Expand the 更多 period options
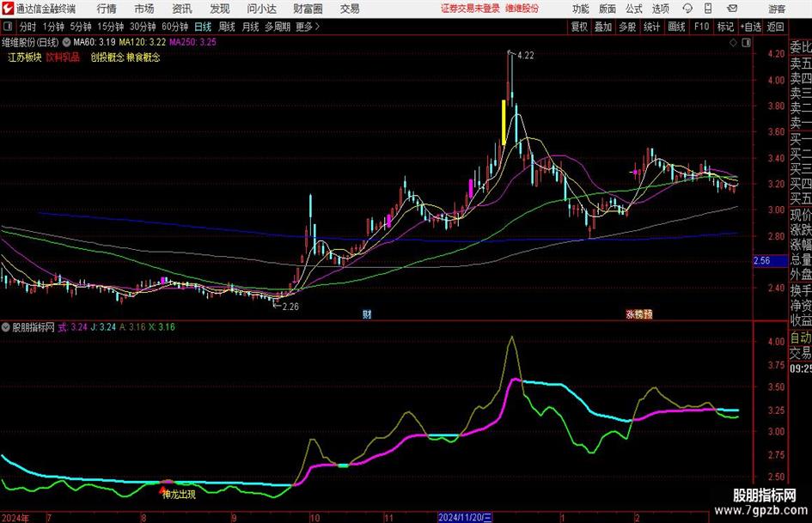This screenshot has width=812, height=523. (308, 27)
